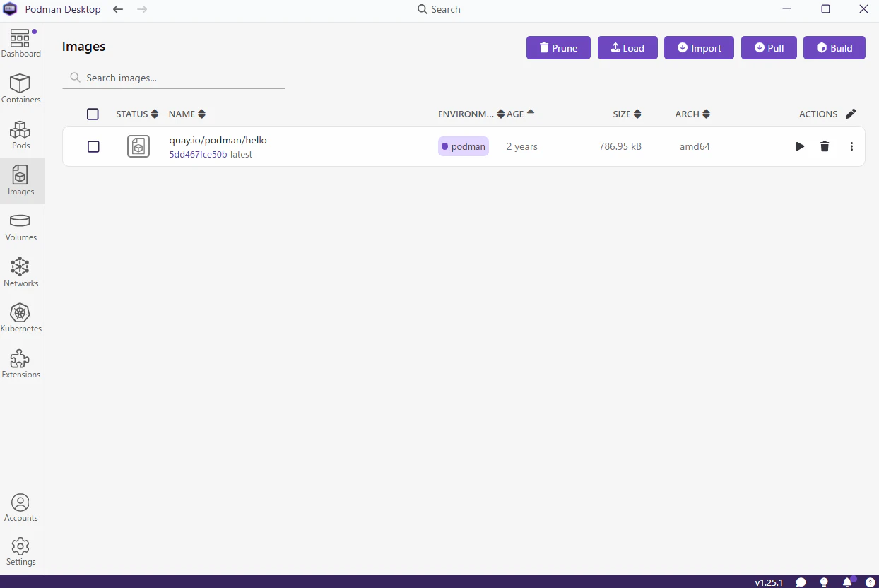Click the Load button
The width and height of the screenshot is (879, 588).
click(x=627, y=47)
